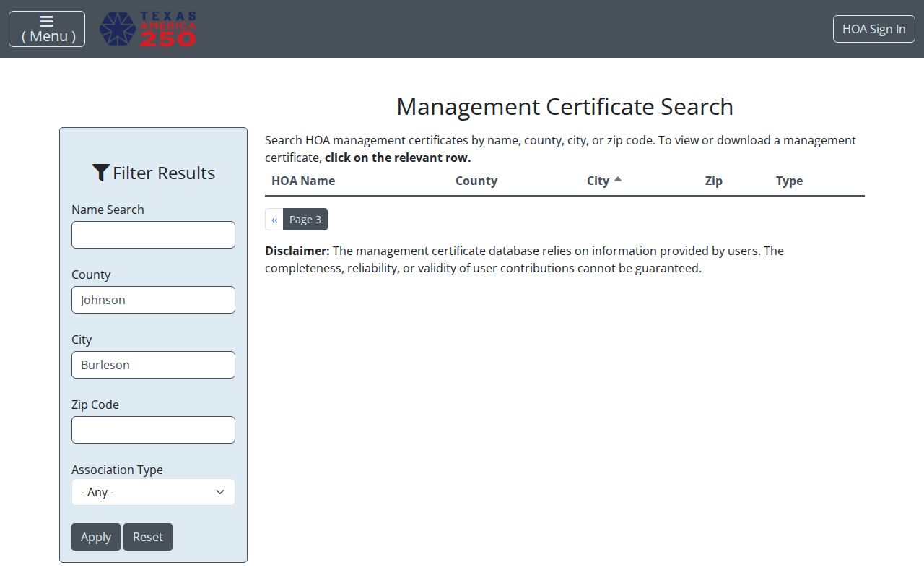Focus the Name Search field
924x578 pixels.
pyautogui.click(x=153, y=235)
